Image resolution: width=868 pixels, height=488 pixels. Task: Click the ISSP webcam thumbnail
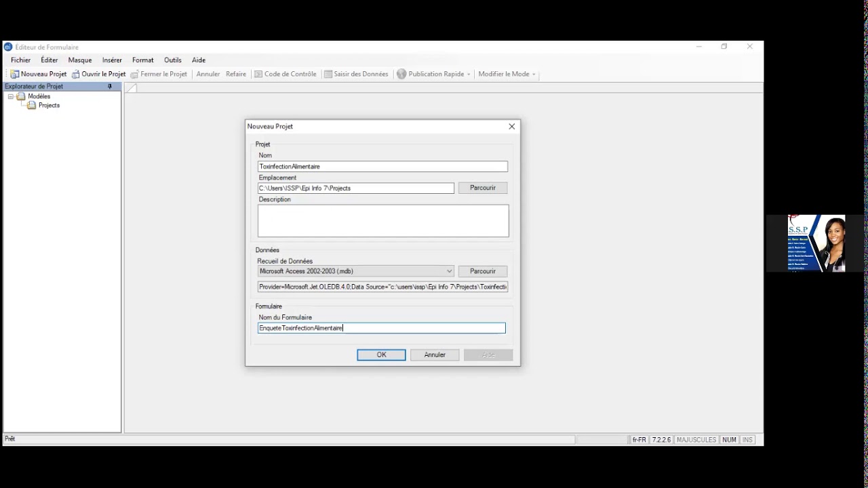[x=816, y=243]
